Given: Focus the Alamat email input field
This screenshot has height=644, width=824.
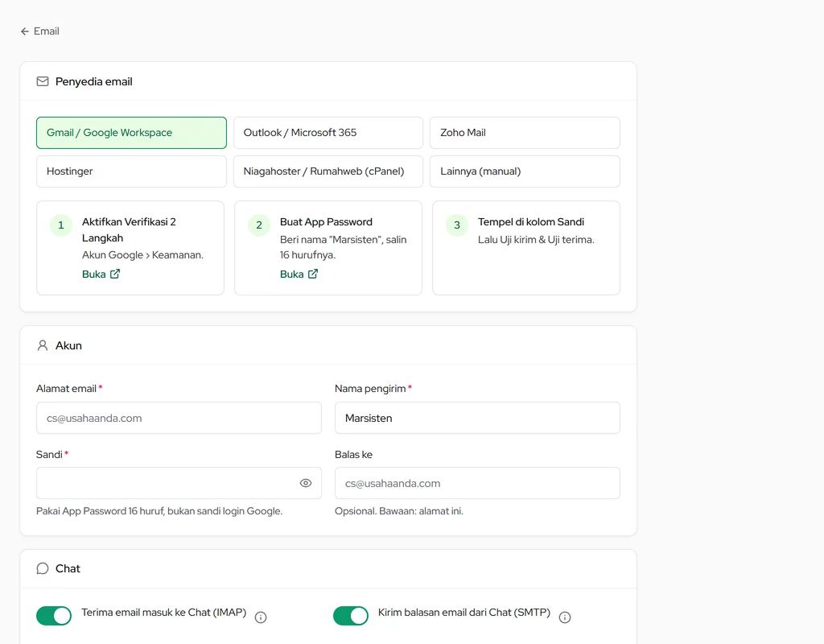Looking at the screenshot, I should click(179, 418).
